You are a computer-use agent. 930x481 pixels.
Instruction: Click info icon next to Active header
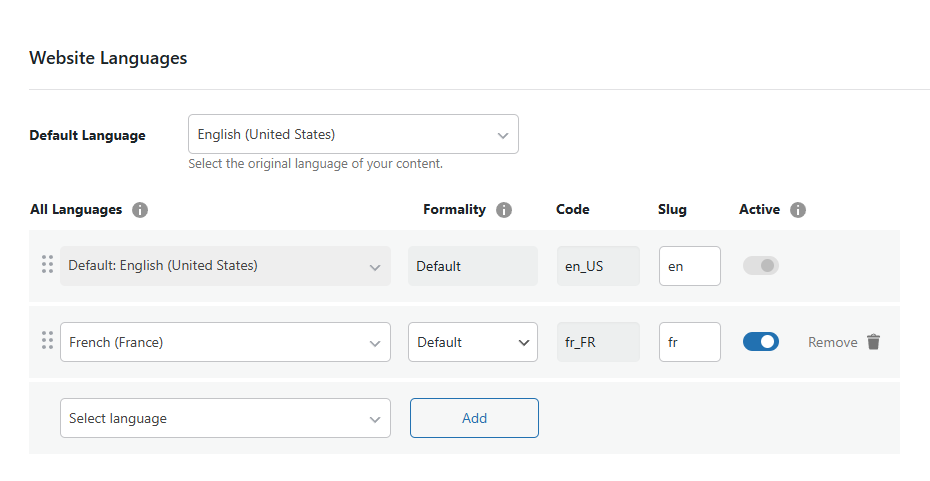[798, 210]
